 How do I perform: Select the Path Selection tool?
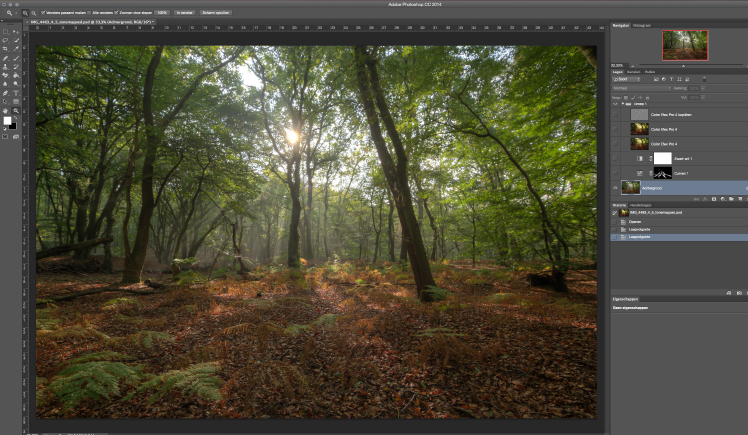(x=5, y=101)
